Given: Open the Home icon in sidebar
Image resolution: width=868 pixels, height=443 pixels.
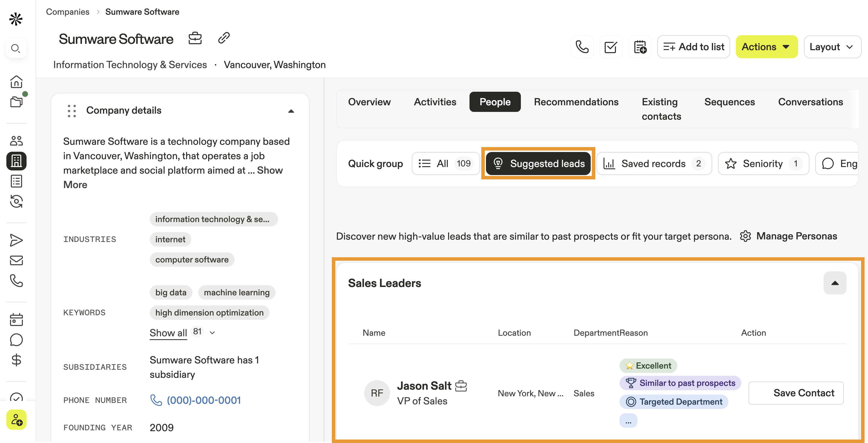Looking at the screenshot, I should [16, 82].
